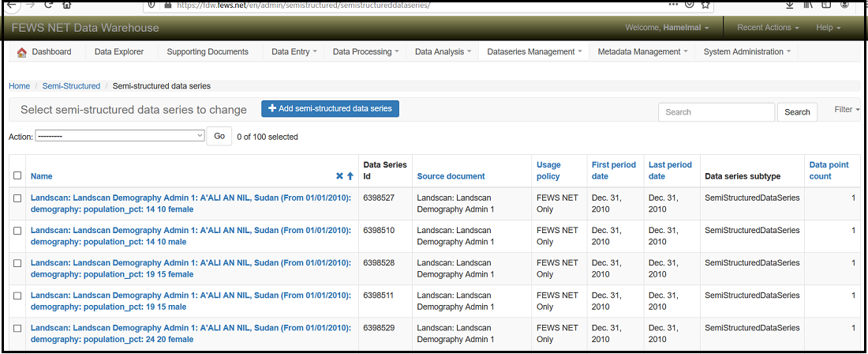This screenshot has height=354, width=868.
Task: Bookmark this page with the star icon
Action: tap(705, 5)
